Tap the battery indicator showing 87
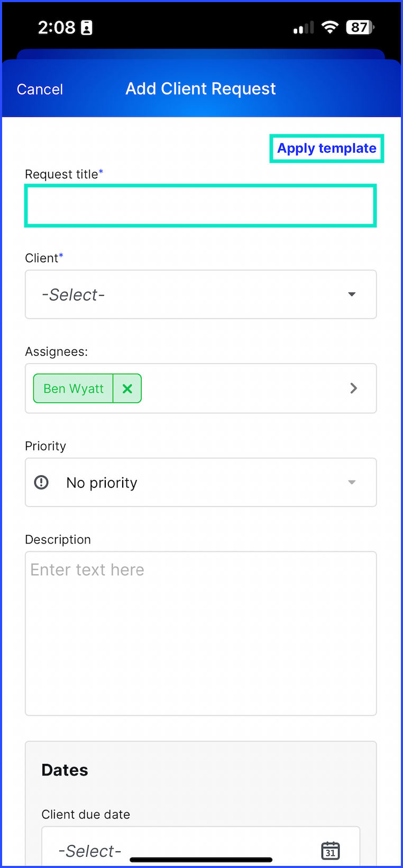 [360, 27]
